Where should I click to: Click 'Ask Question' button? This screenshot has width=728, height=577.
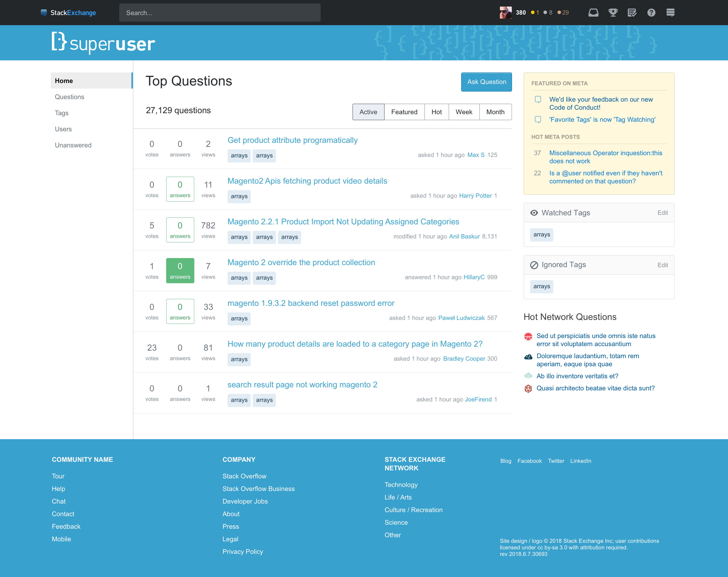(486, 82)
